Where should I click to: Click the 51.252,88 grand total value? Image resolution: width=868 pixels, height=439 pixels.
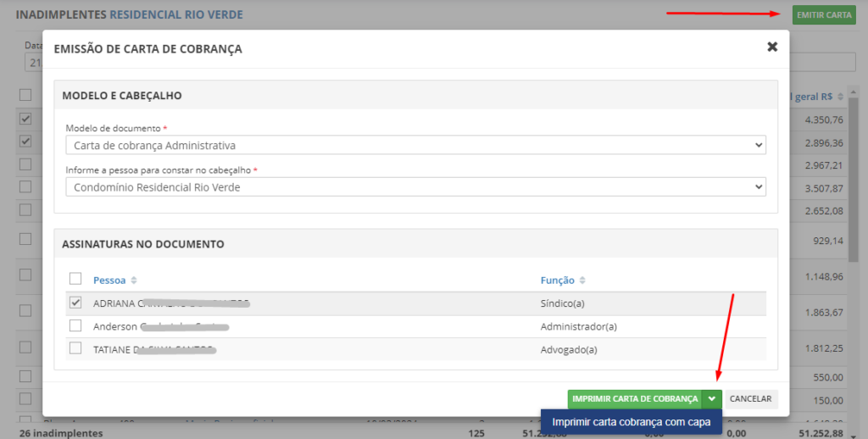[x=821, y=433]
